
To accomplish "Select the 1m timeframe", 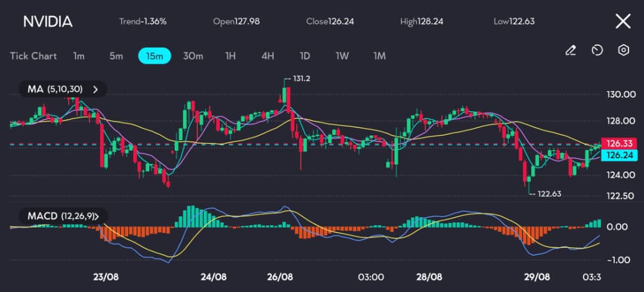I will [x=79, y=56].
